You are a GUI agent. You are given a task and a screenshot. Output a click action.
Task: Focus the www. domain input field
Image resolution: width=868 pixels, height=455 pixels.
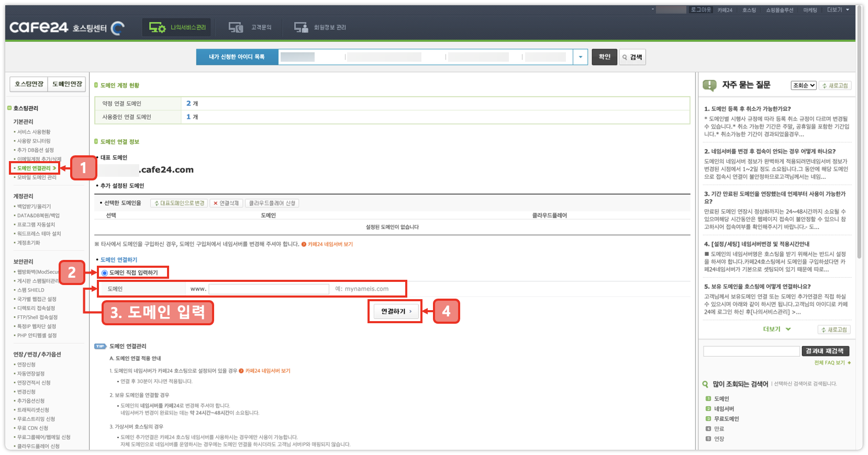(269, 289)
